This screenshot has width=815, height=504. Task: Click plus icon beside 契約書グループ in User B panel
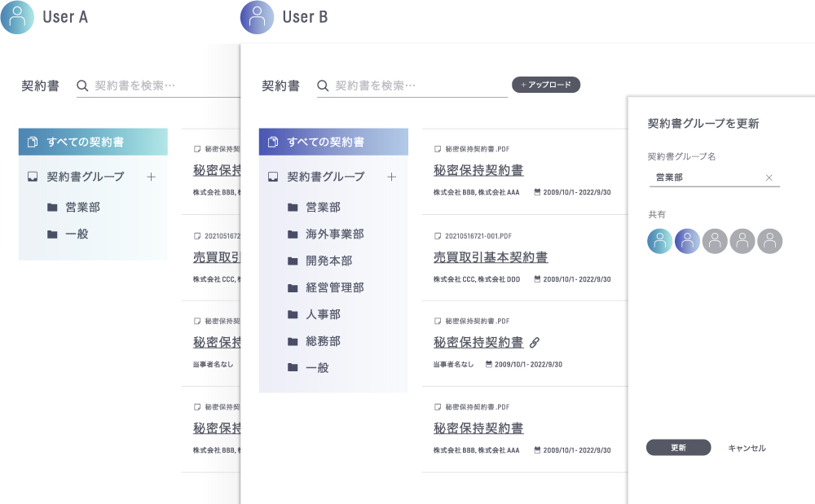391,177
